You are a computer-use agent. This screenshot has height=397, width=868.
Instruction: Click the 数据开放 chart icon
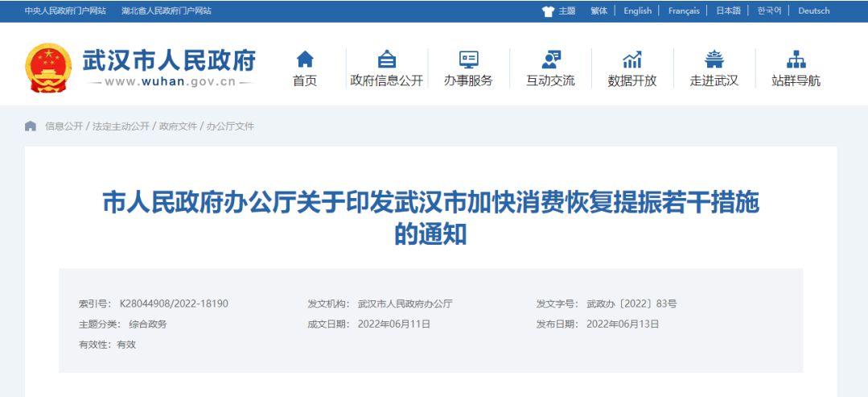[632, 60]
